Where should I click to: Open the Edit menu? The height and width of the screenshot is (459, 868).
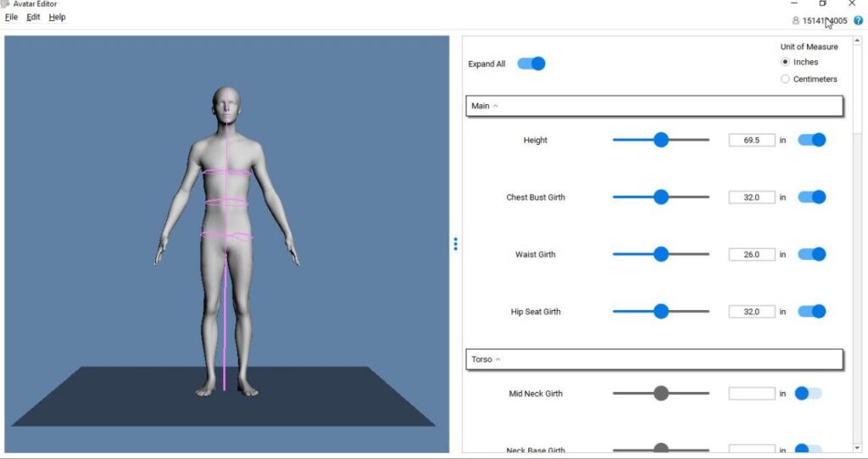(33, 17)
